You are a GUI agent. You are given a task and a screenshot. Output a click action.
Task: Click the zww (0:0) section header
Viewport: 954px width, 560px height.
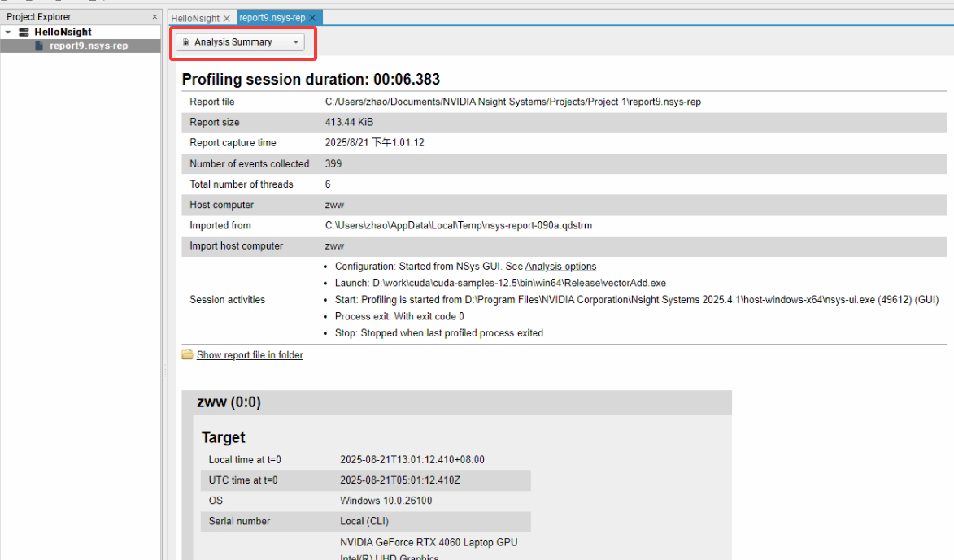coord(229,402)
